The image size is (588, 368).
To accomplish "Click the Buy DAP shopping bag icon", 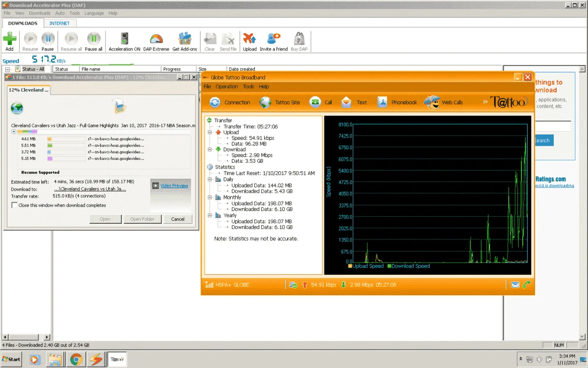I will click(x=299, y=39).
